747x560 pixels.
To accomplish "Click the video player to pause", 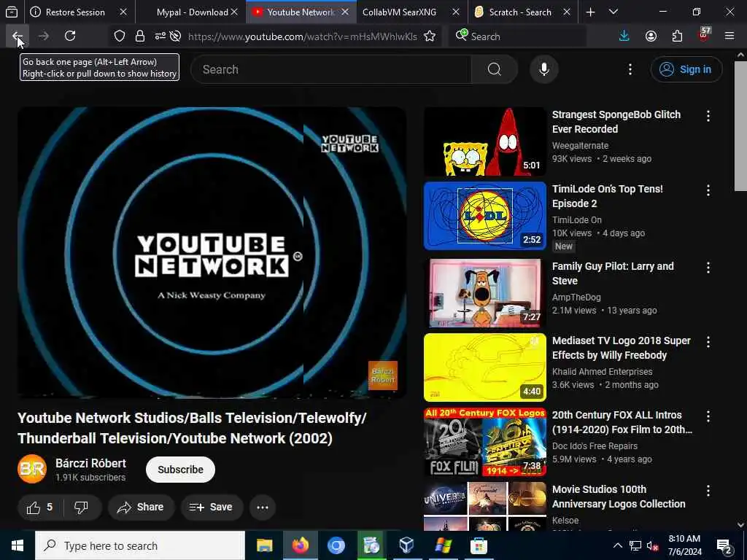I will 212,252.
